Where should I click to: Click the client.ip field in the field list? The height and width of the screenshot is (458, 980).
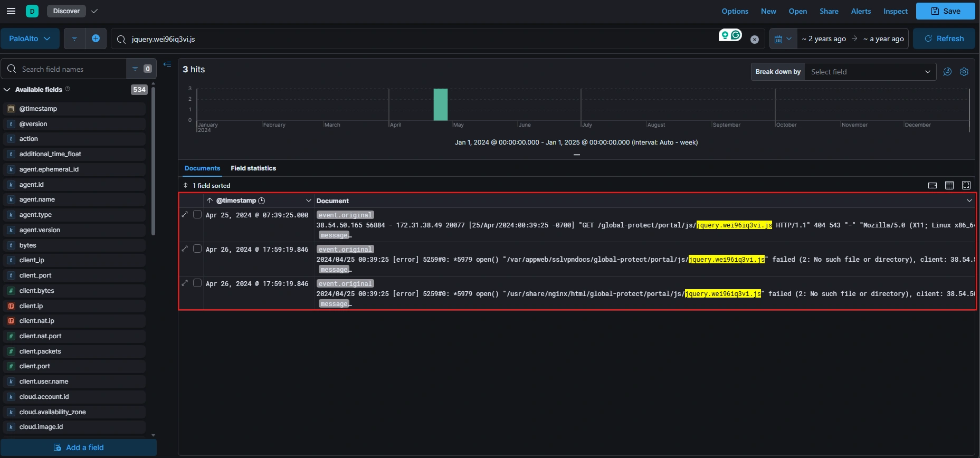pos(74,306)
